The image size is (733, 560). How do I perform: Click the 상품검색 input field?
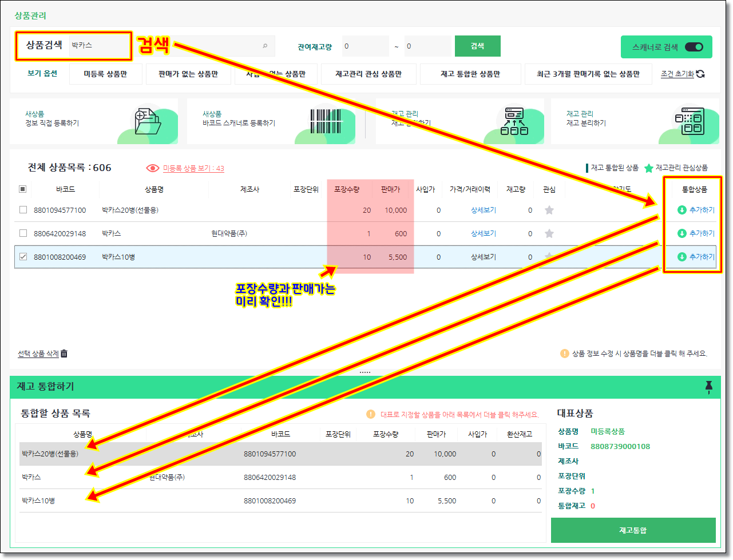(x=98, y=45)
